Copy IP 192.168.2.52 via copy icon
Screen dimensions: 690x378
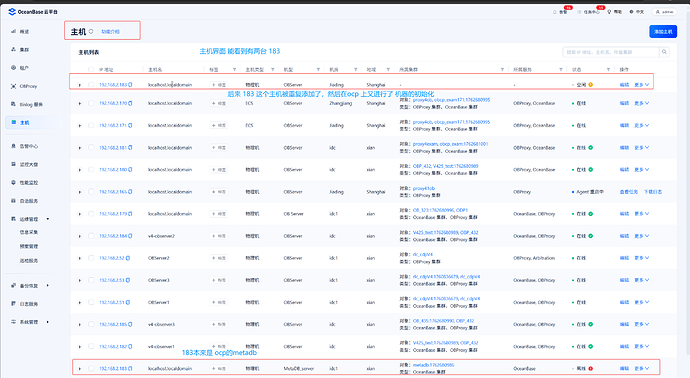pyautogui.click(x=128, y=258)
